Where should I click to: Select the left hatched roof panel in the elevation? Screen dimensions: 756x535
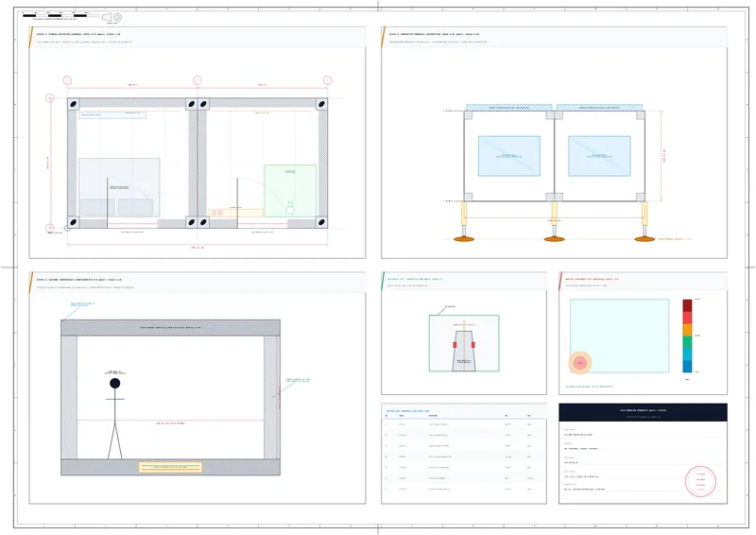(x=508, y=107)
